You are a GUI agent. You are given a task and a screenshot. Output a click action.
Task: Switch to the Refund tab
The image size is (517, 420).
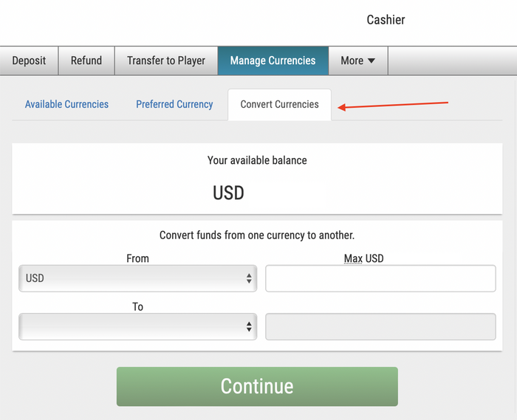[86, 61]
